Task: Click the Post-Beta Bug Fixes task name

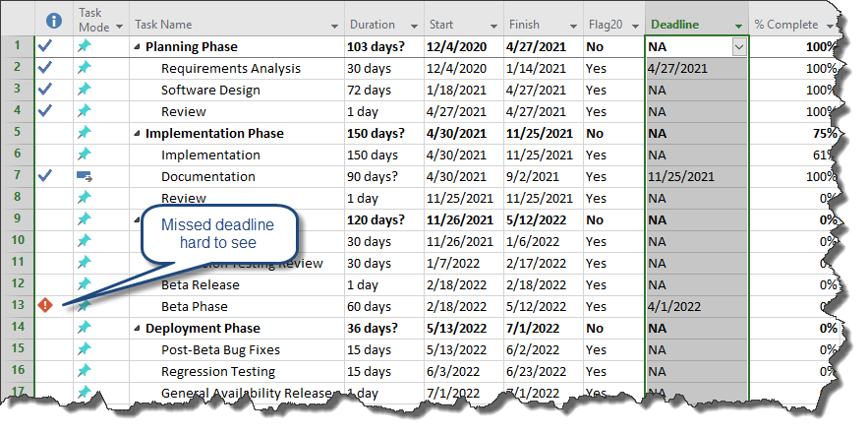Action: tap(220, 349)
